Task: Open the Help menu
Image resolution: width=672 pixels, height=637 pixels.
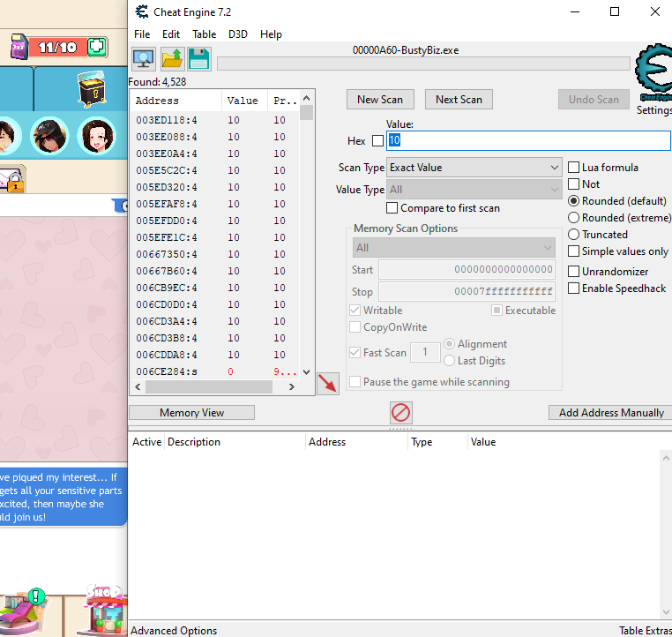Action: [x=271, y=34]
